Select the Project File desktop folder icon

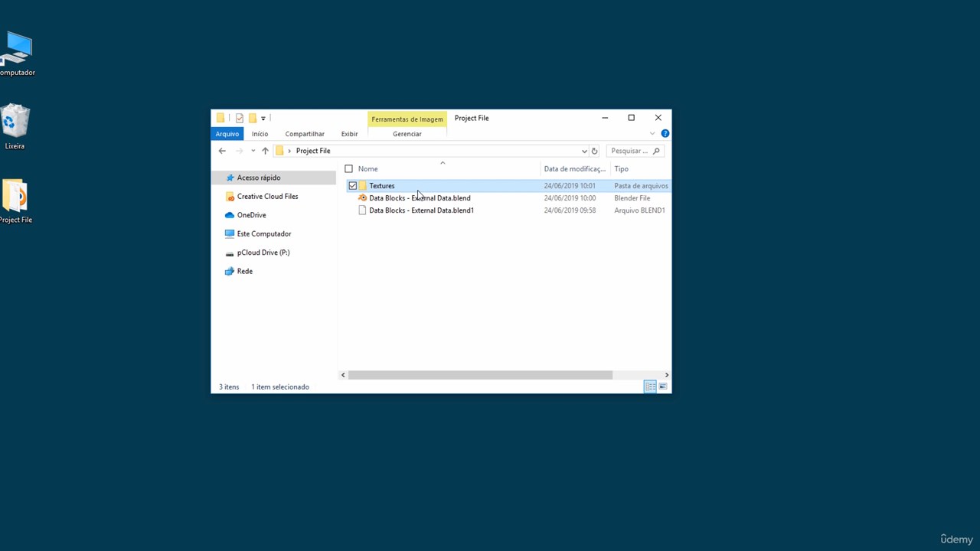pos(15,201)
